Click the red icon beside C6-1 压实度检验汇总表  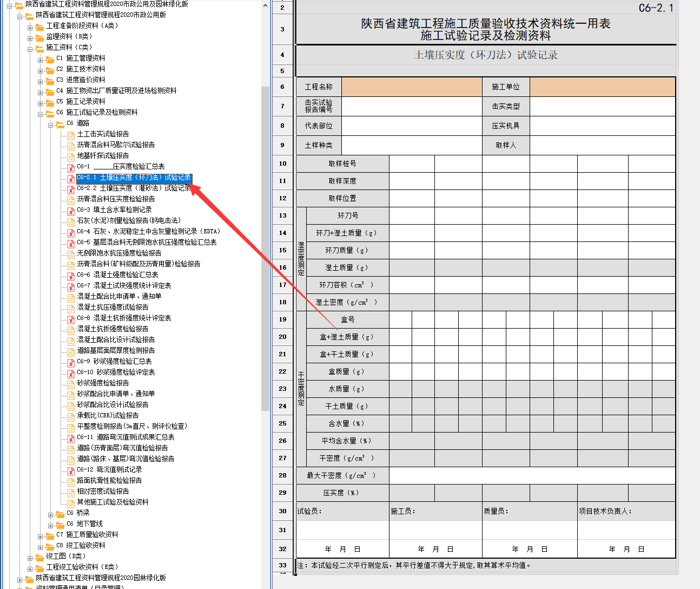point(71,167)
